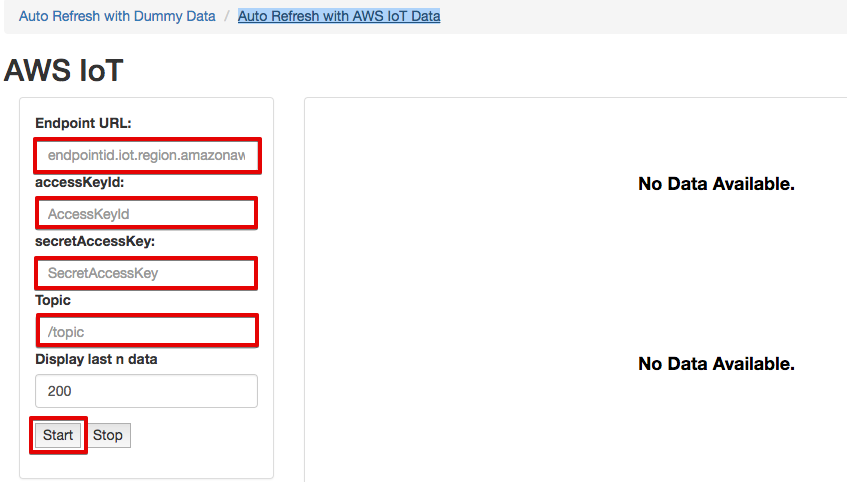Viewport: 847px width, 482px height.
Task: Focus the Endpoint URL input field
Action: click(147, 156)
